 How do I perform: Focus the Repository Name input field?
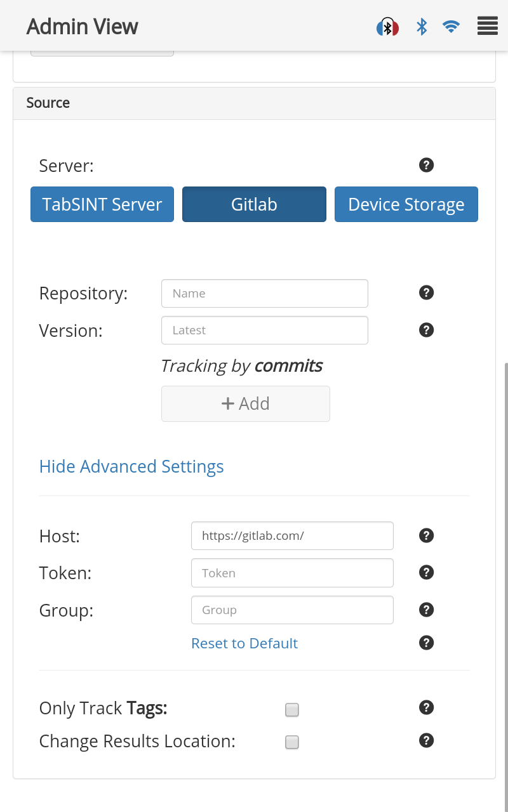(x=264, y=294)
